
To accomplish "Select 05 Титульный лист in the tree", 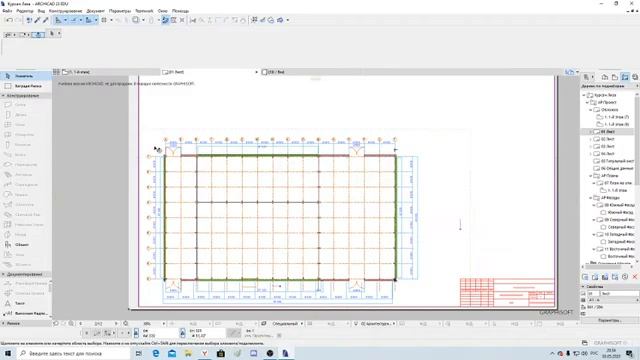I will pos(617,161).
